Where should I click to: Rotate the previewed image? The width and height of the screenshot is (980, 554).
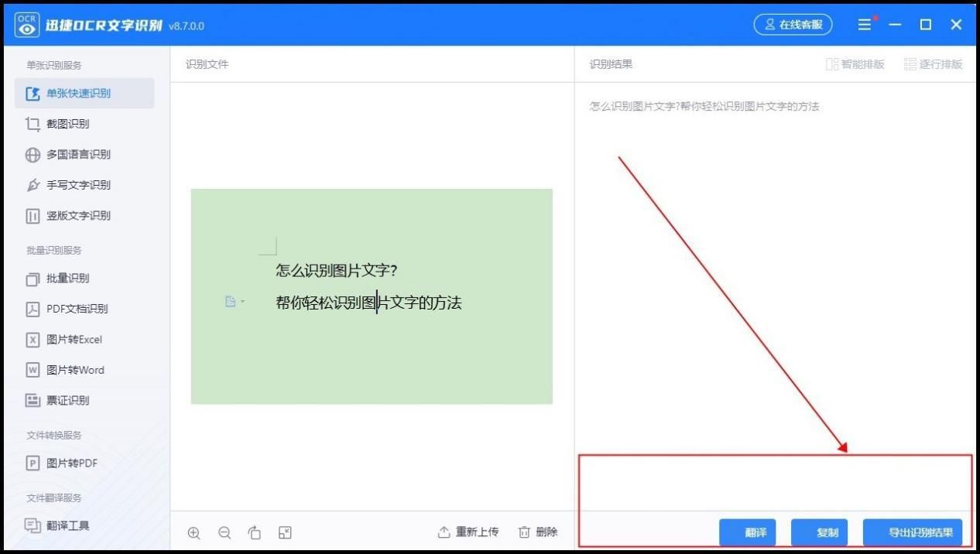click(255, 532)
